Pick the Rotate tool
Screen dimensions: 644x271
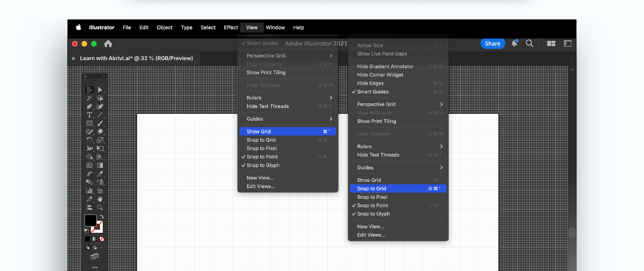pos(89,140)
